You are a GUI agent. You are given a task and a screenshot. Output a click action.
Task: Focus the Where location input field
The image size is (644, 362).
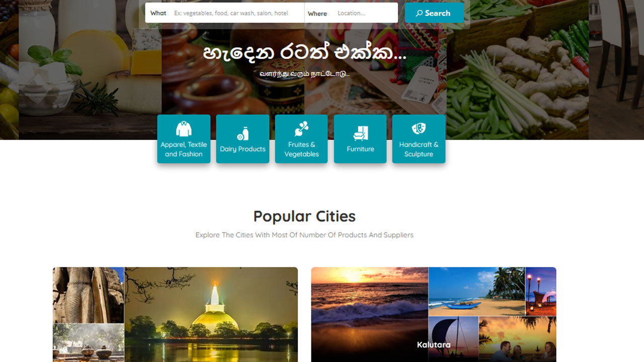coord(365,13)
